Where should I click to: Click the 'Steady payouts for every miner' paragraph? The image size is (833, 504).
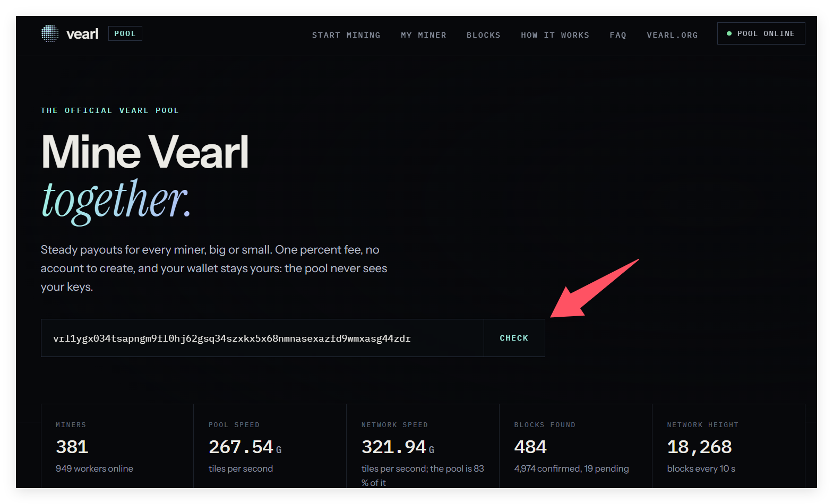214,268
